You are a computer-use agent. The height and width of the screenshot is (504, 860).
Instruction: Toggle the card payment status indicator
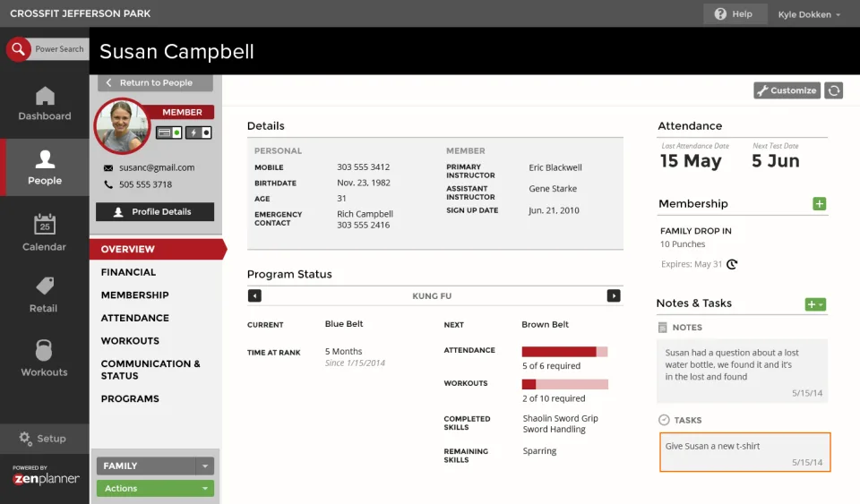tap(169, 132)
